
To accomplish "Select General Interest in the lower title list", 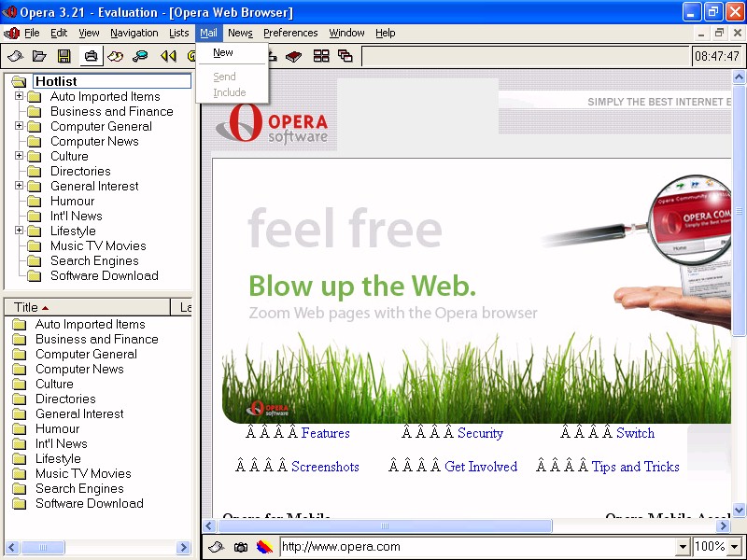I will click(79, 414).
